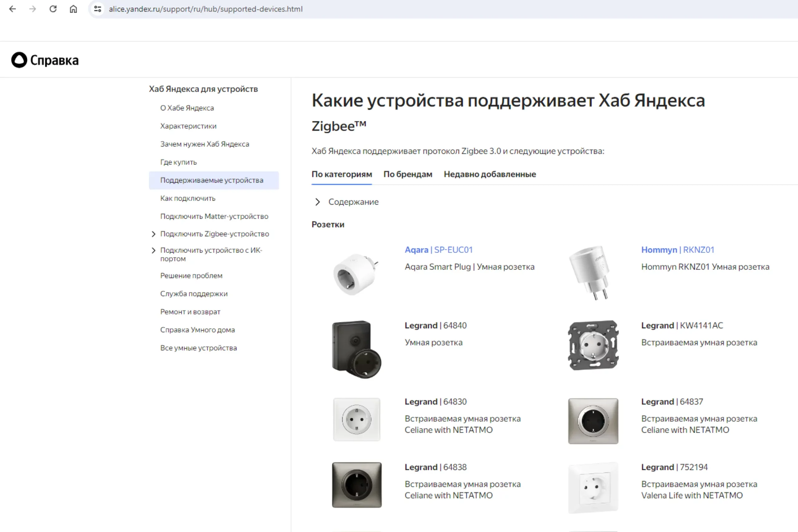This screenshot has height=532, width=798.
Task: Open Решение проблем in sidebar
Action: coord(191,276)
